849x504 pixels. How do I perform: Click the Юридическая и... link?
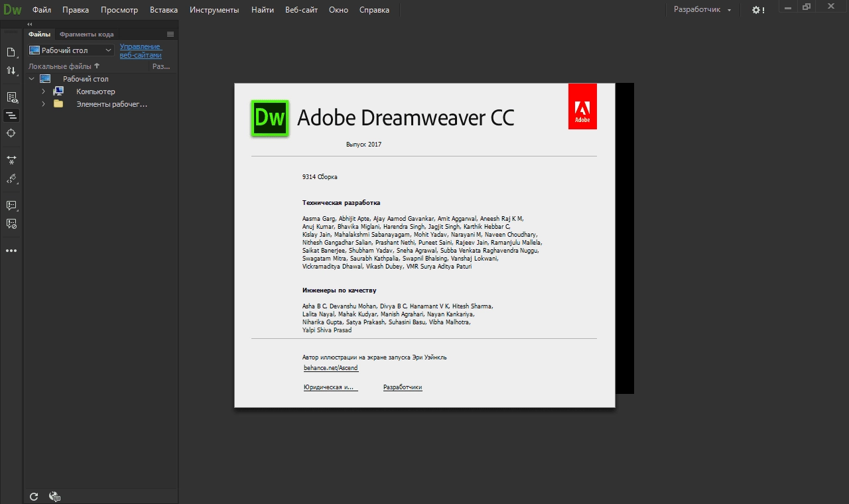[x=330, y=387]
